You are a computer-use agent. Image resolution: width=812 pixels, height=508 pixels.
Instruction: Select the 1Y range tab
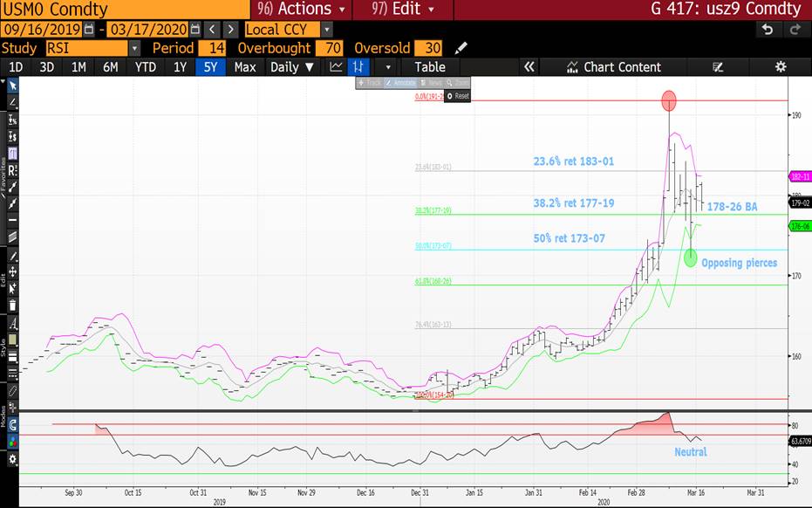[180, 67]
